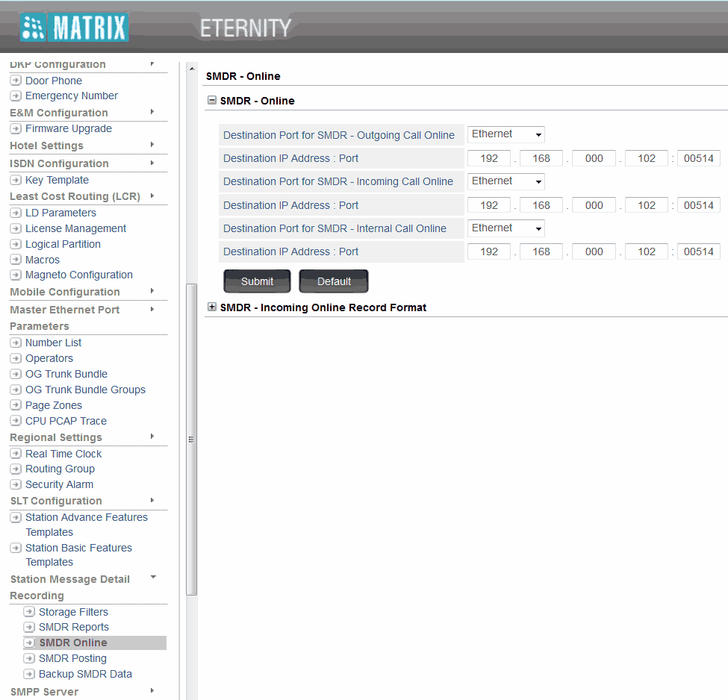Click the arrow icon beside CPU PCAP Trace
This screenshot has height=700, width=728.
tap(16, 421)
